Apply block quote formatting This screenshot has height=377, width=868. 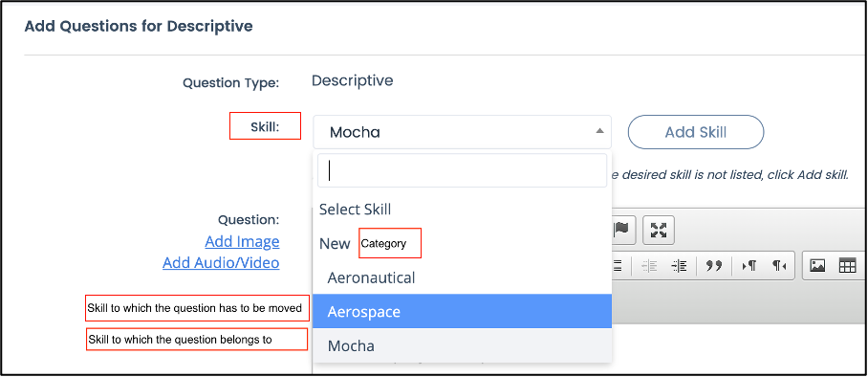click(714, 266)
